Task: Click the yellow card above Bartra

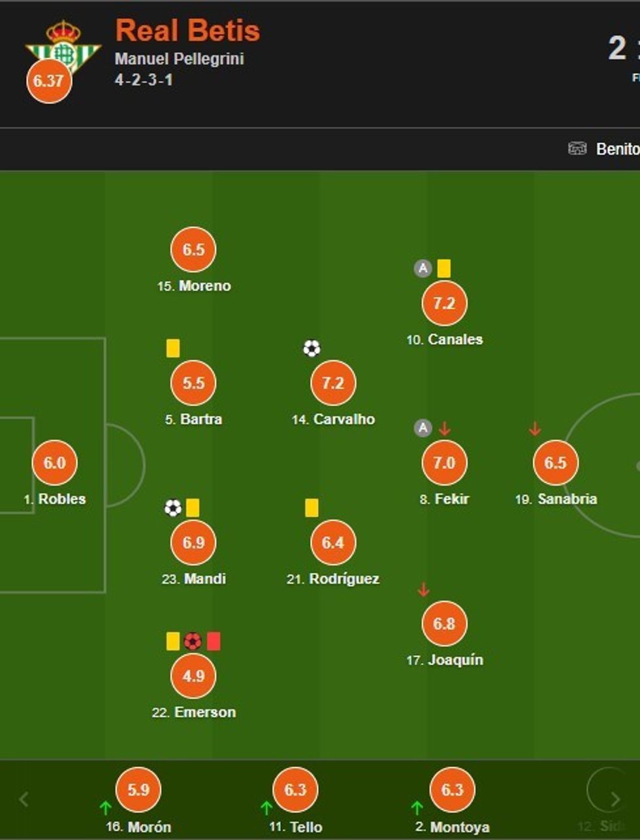Action: coord(173,349)
